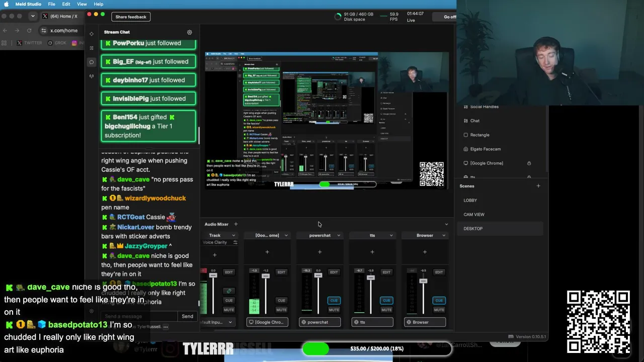Toggle the green link icon on Track channel

coord(229,291)
